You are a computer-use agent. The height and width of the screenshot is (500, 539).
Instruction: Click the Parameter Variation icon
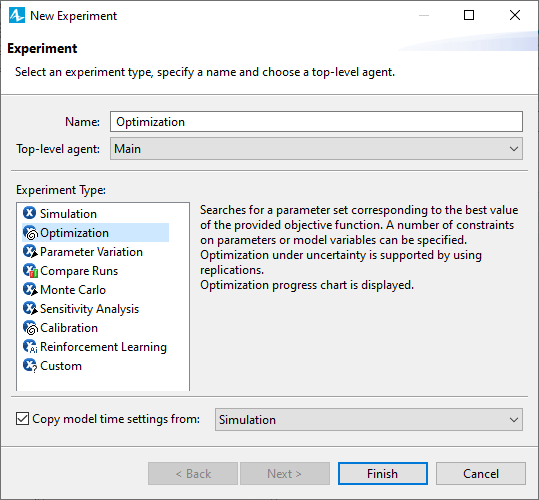(x=30, y=252)
